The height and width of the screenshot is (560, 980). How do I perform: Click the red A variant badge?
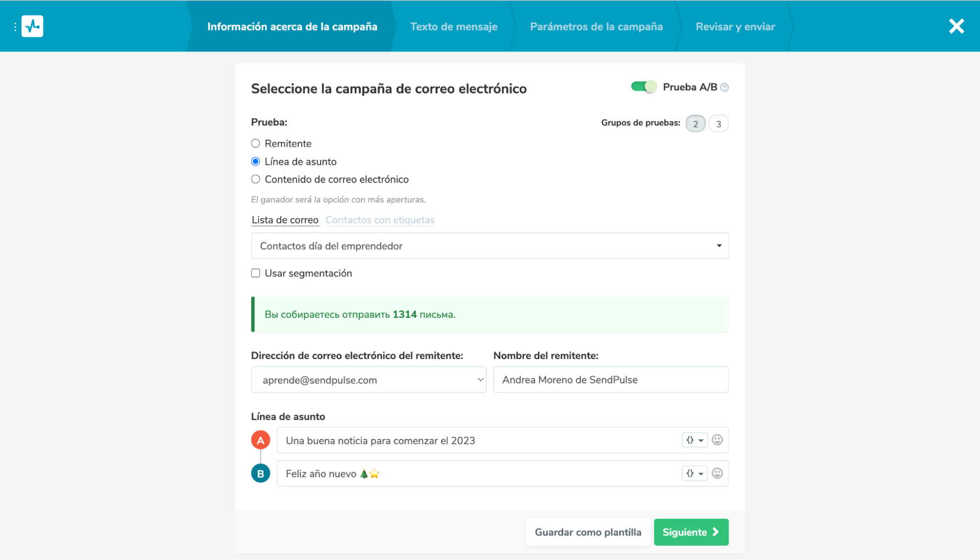point(260,440)
